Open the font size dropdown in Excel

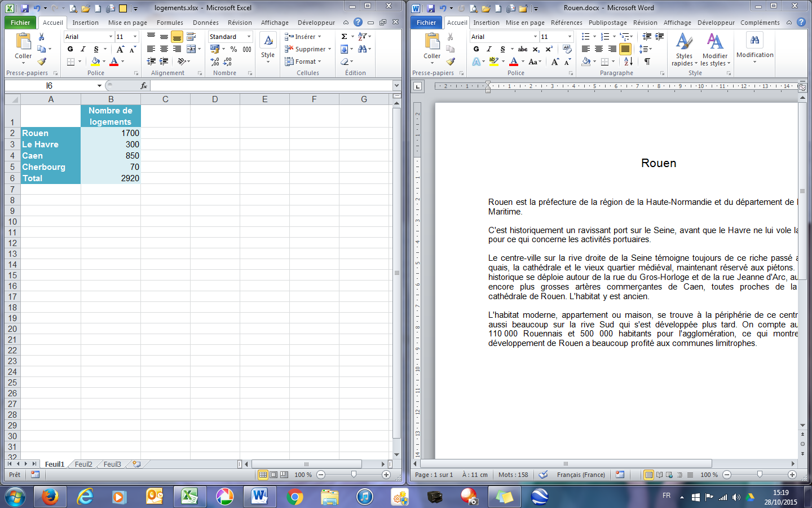pos(134,36)
